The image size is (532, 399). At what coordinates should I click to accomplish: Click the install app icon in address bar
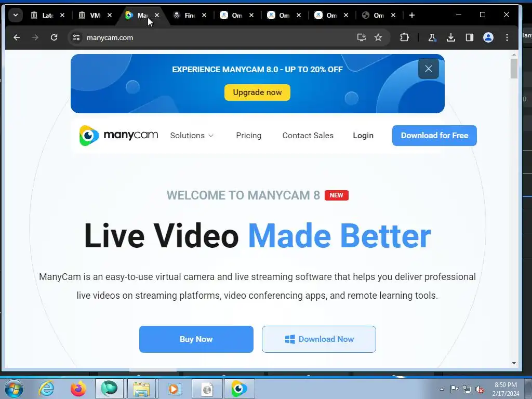(x=362, y=37)
